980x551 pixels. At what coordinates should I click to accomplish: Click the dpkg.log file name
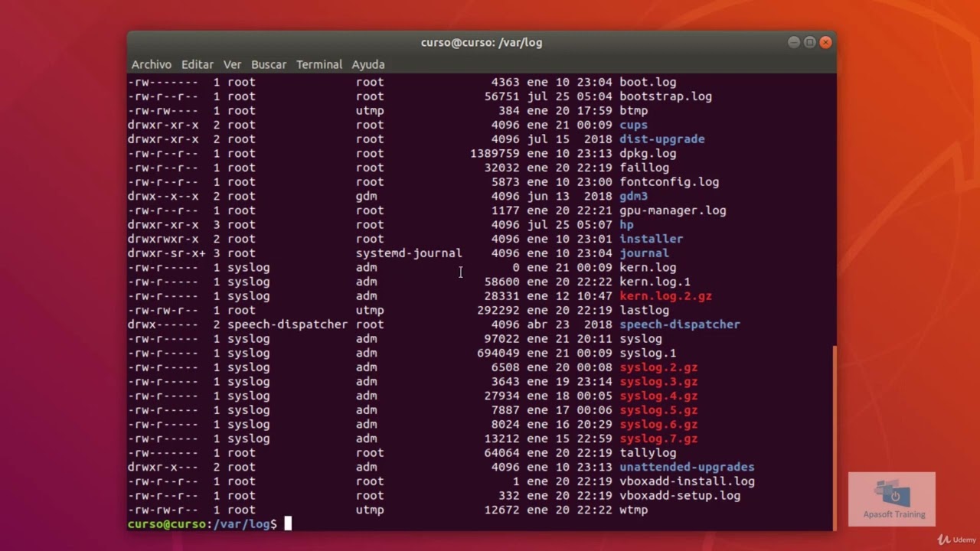(x=648, y=153)
